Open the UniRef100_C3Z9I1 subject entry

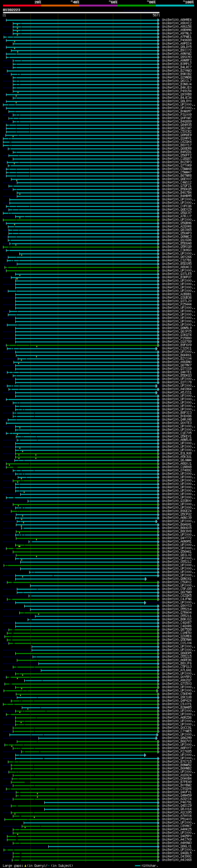(177, 348)
